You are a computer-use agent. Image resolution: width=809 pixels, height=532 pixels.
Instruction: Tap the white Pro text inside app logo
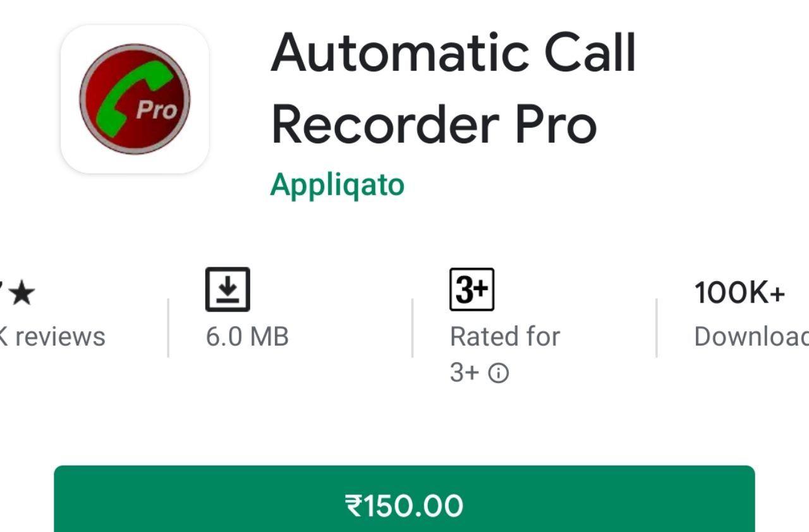click(x=156, y=110)
